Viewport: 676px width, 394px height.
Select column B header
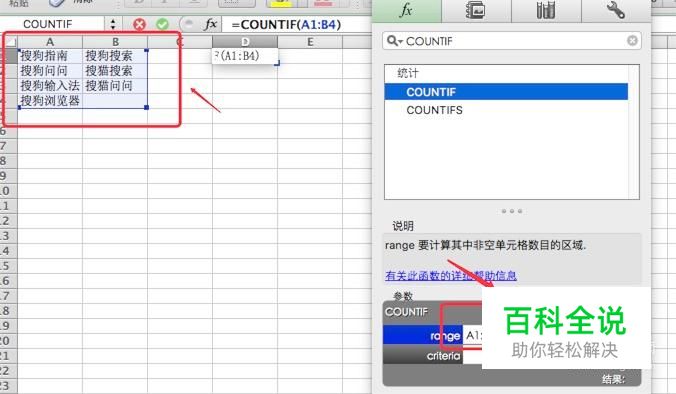(115, 42)
